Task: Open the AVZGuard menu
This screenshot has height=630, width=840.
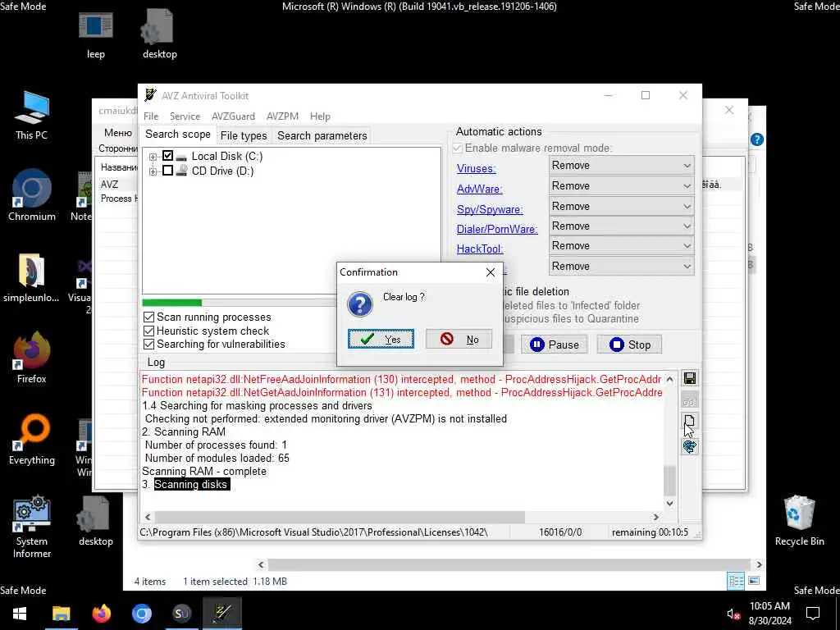Action: (233, 116)
